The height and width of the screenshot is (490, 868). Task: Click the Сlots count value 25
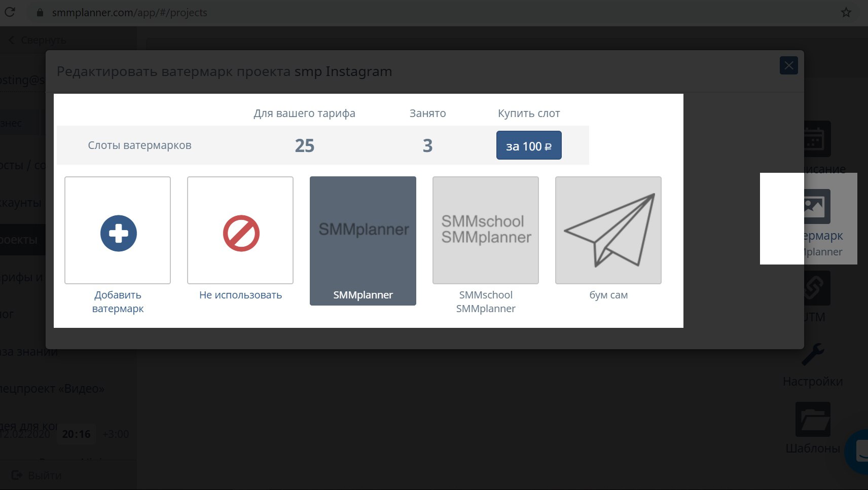tap(304, 146)
